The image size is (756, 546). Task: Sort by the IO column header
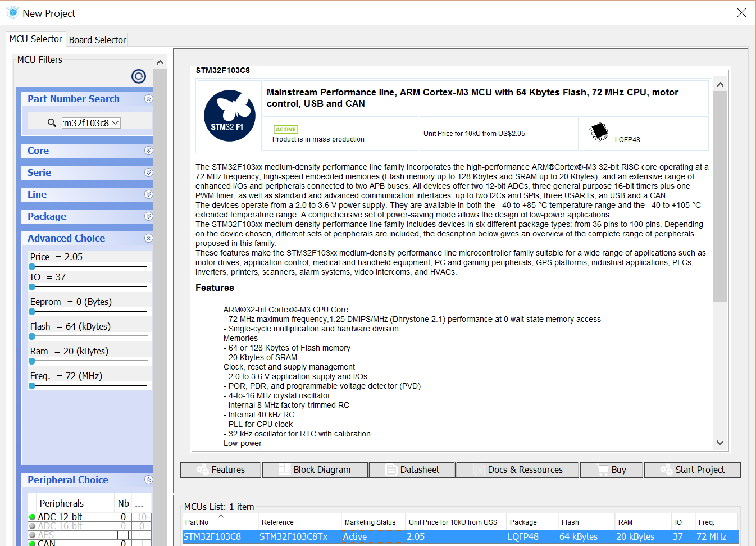(x=683, y=522)
